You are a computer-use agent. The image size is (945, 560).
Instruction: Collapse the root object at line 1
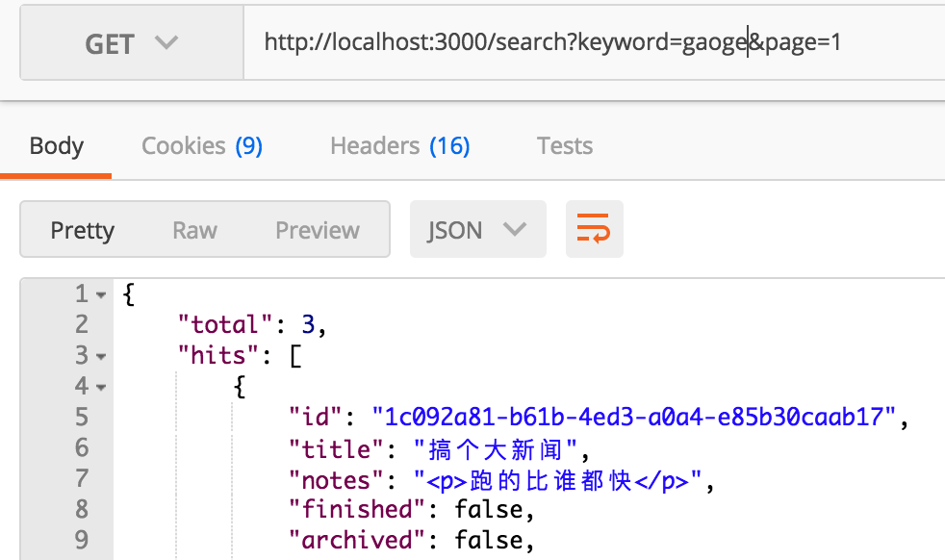click(x=102, y=294)
